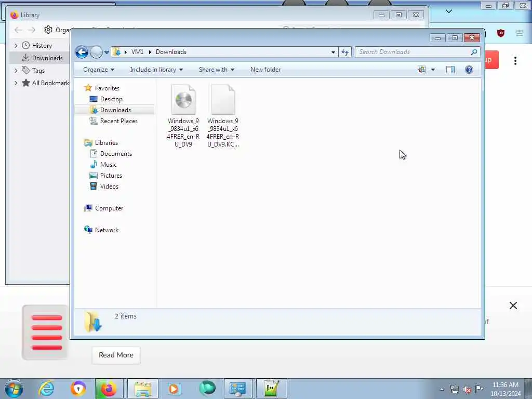Open recent locations dropdown arrow

[x=107, y=52]
